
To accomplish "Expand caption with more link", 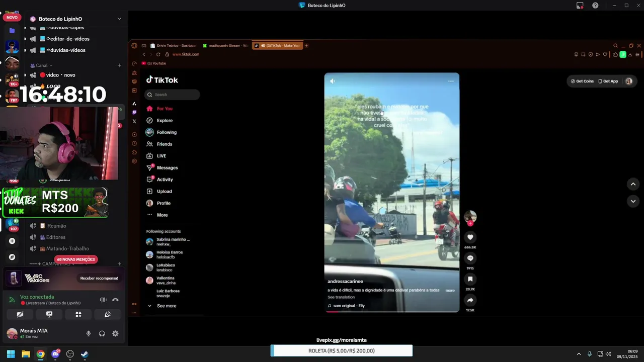I will [x=450, y=290].
